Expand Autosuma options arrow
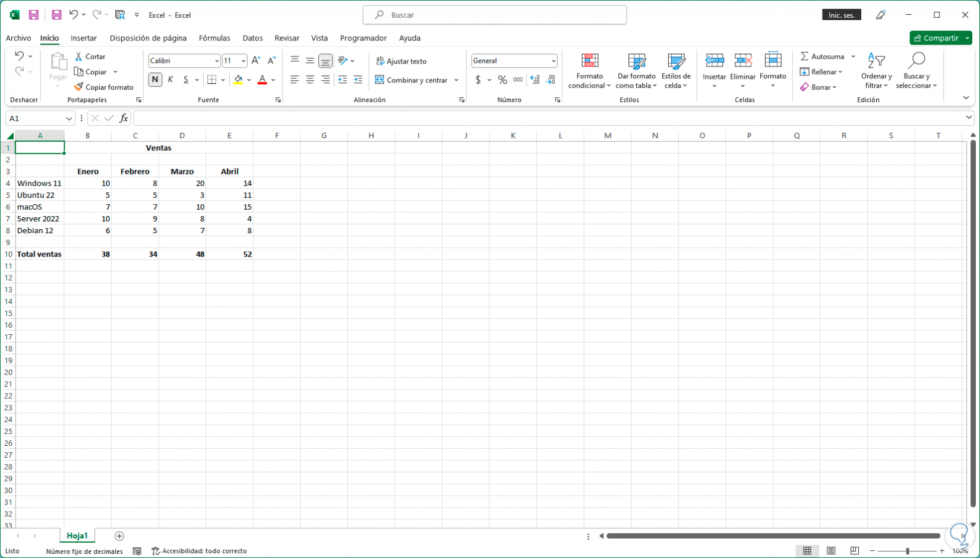The width and height of the screenshot is (980, 558). point(853,56)
